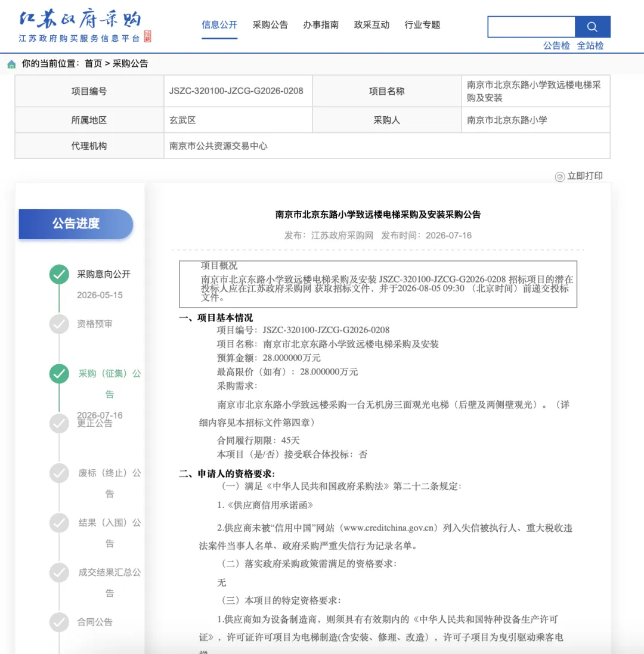Viewport: 644px width, 654px height.
Task: Click the printer icon beside 立即打印
Action: [x=560, y=176]
